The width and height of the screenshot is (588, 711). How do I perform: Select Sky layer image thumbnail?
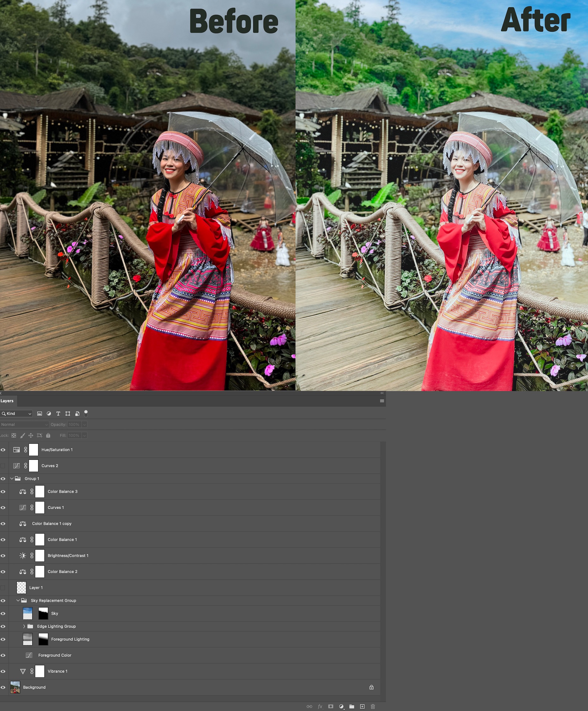point(28,613)
